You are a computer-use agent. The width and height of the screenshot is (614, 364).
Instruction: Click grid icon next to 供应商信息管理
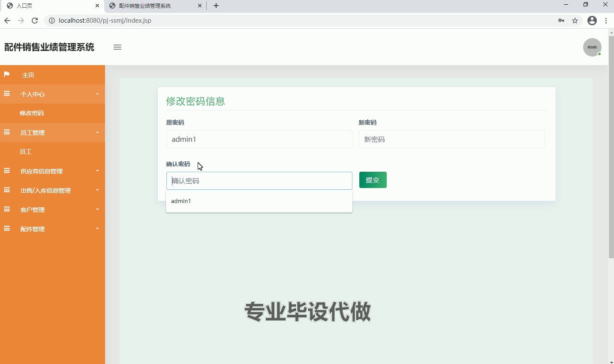tap(7, 171)
